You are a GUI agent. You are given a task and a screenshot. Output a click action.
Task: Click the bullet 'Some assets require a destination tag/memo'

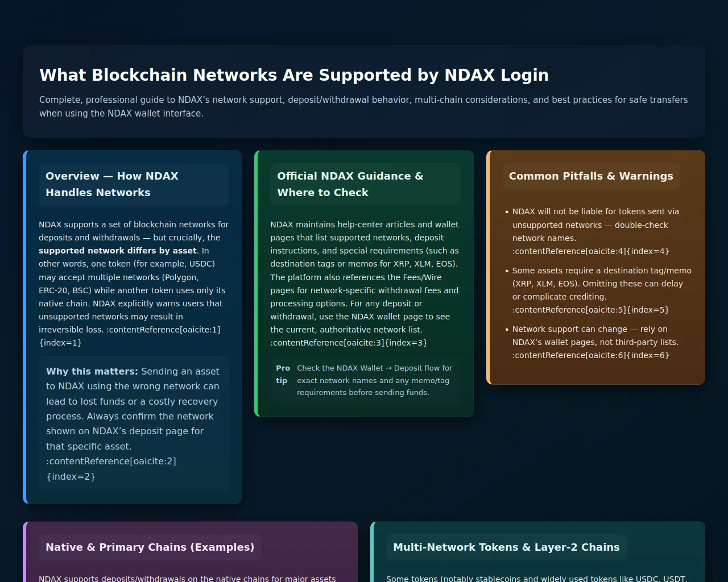coord(602,290)
